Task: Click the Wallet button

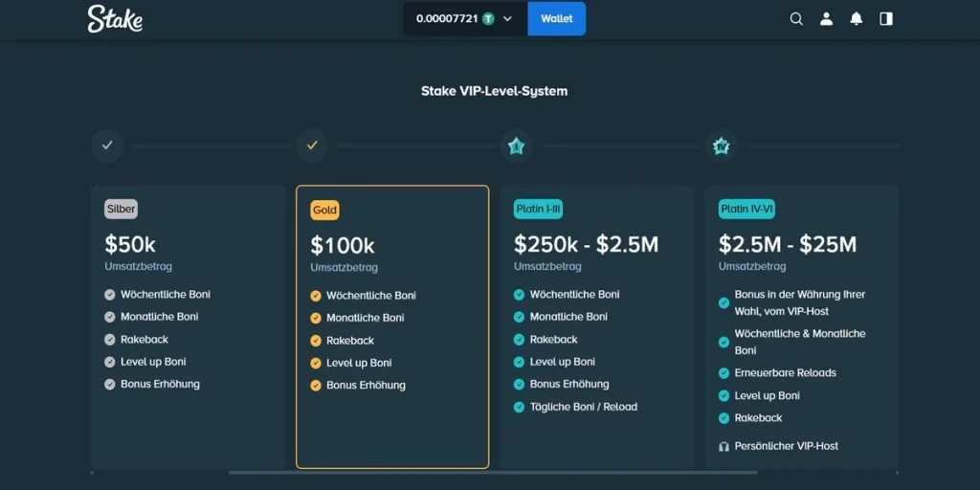Action: [557, 19]
